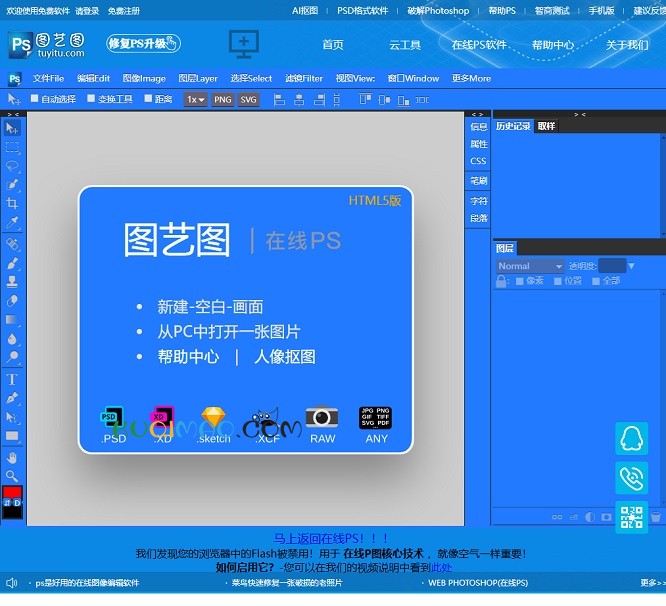Select the Rectangle shape tool

(x=12, y=436)
